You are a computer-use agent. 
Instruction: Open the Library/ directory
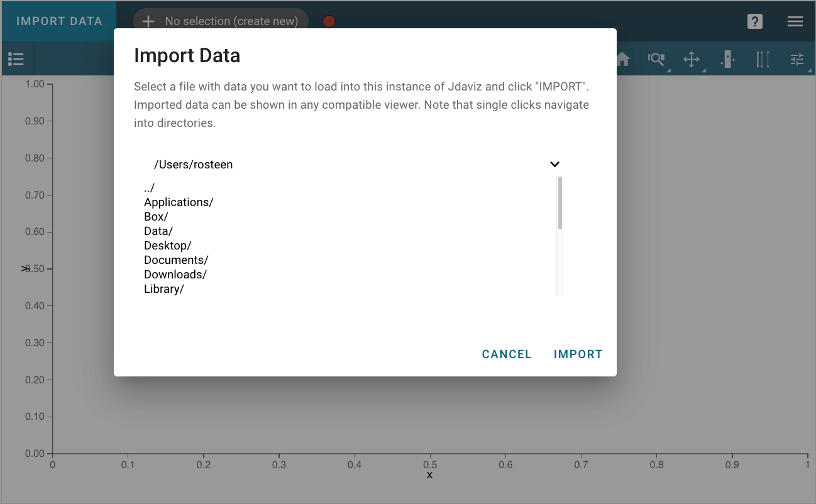tap(164, 289)
